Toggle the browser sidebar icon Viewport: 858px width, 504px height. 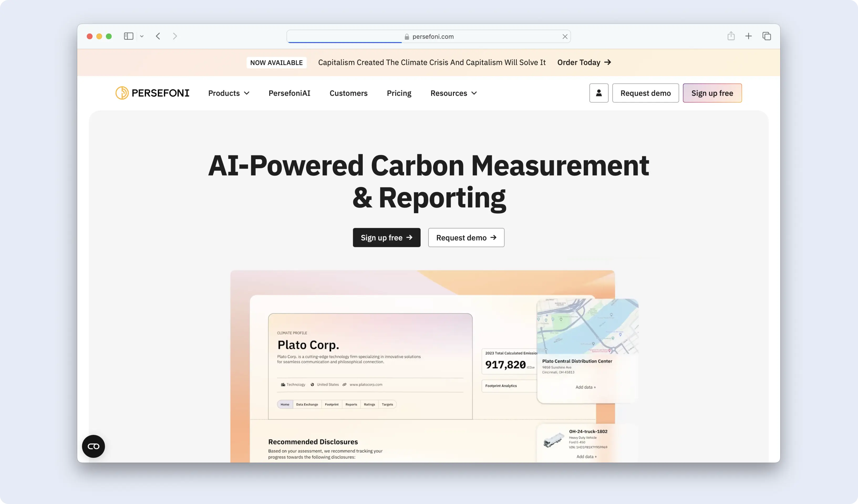pyautogui.click(x=128, y=36)
